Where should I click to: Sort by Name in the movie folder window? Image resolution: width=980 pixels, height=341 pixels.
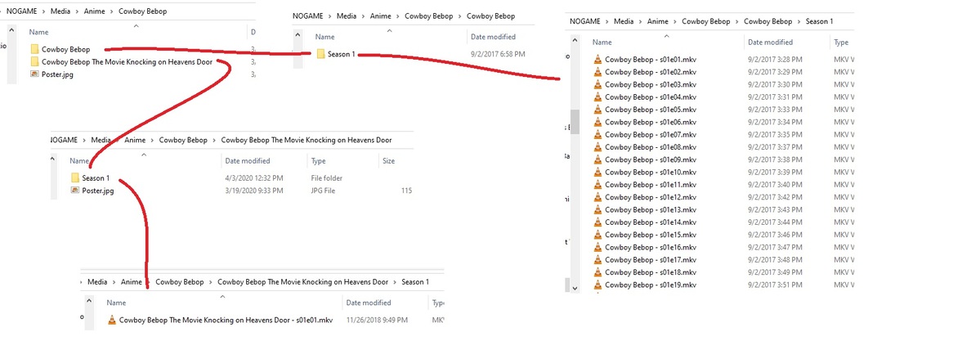pyautogui.click(x=78, y=161)
